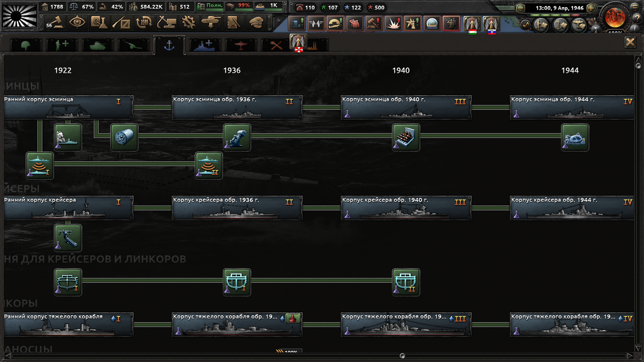Open the main menu hamburger button

point(635,6)
